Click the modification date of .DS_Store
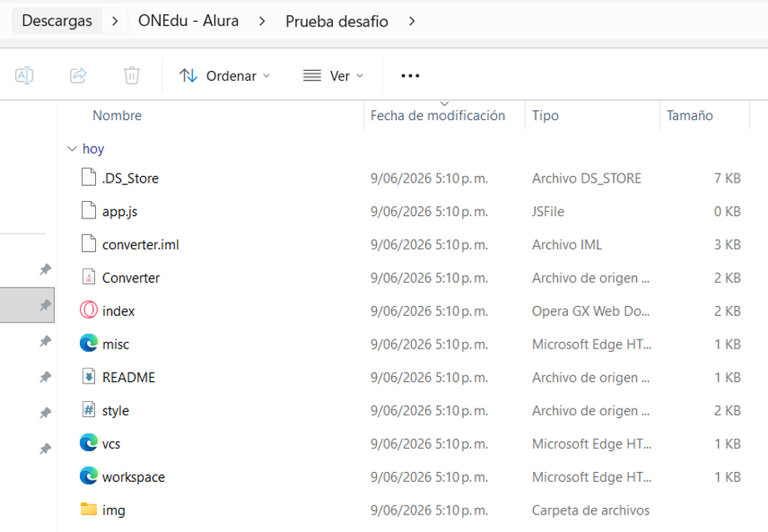 (x=429, y=178)
